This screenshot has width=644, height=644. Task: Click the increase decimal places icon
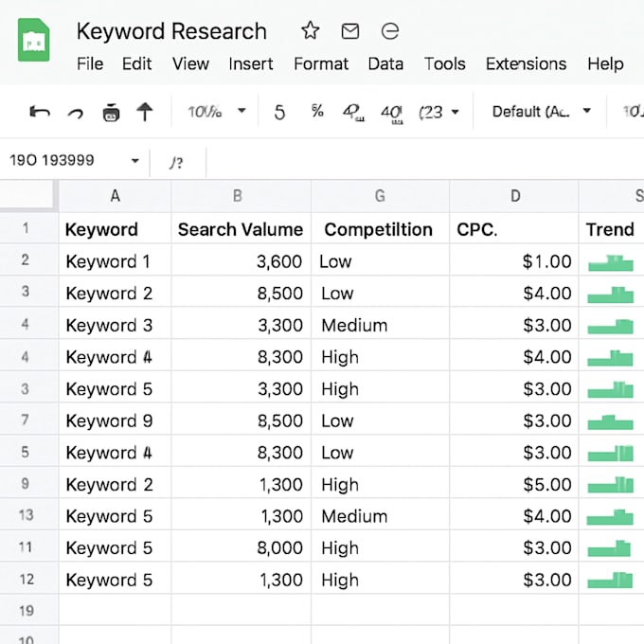391,114
